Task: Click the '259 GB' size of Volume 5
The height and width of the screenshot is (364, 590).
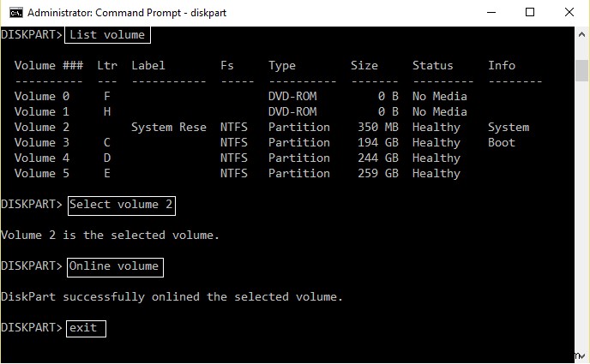Action: (376, 173)
